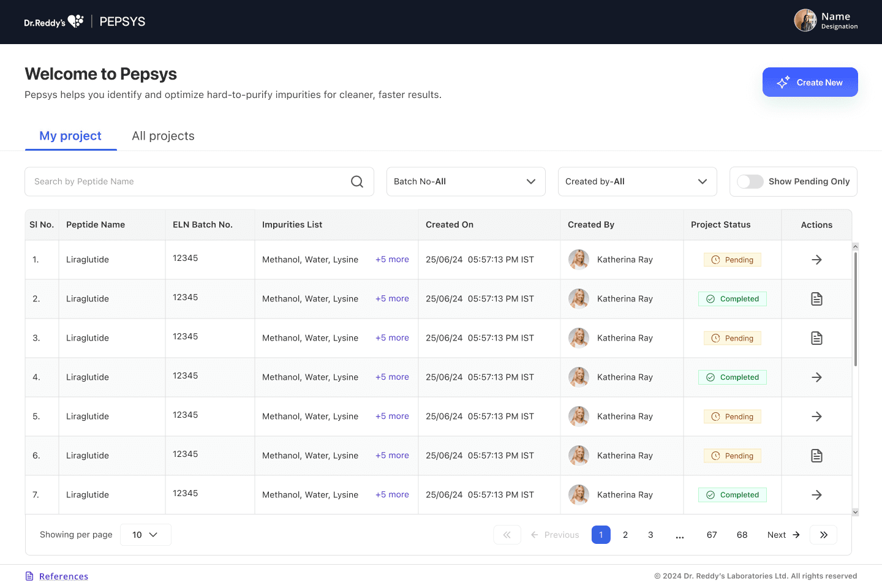Open row 7 project via arrow icon
The width and height of the screenshot is (882, 588).
coord(816,495)
